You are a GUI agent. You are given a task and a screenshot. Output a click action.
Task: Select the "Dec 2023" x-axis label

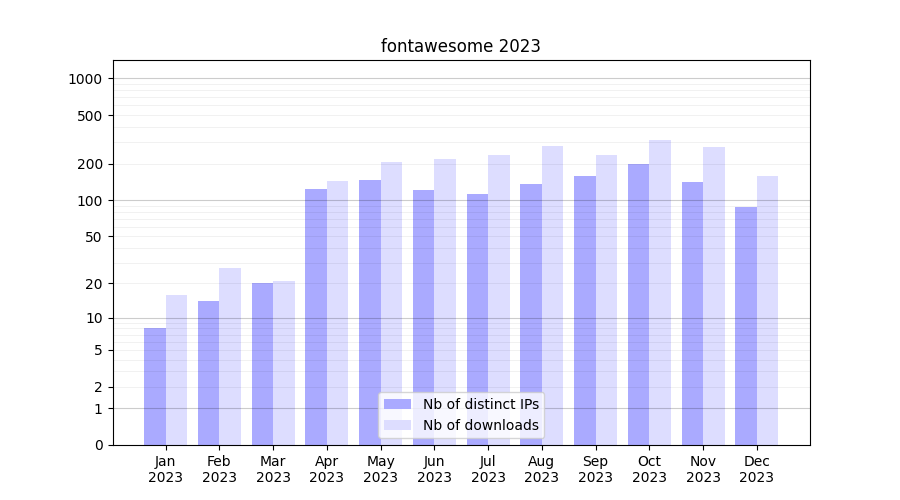click(757, 469)
